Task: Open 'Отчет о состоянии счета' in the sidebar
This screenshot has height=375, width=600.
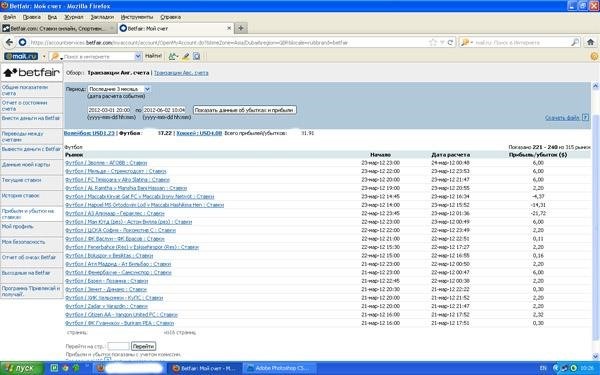Action: 24,106
